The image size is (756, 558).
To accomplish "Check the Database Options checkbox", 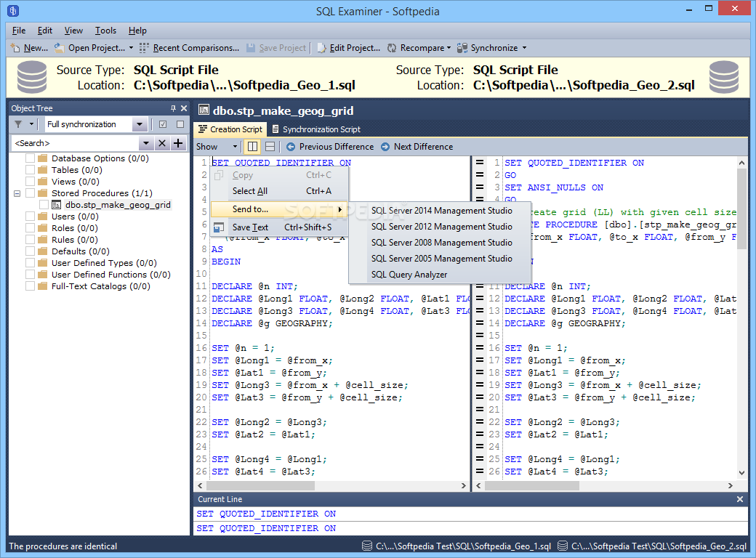I will [30, 158].
